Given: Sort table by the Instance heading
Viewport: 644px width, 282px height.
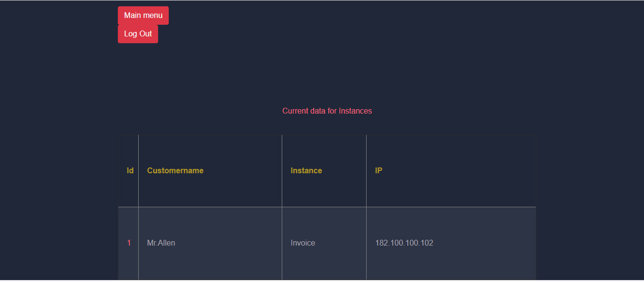Looking at the screenshot, I should (x=306, y=170).
